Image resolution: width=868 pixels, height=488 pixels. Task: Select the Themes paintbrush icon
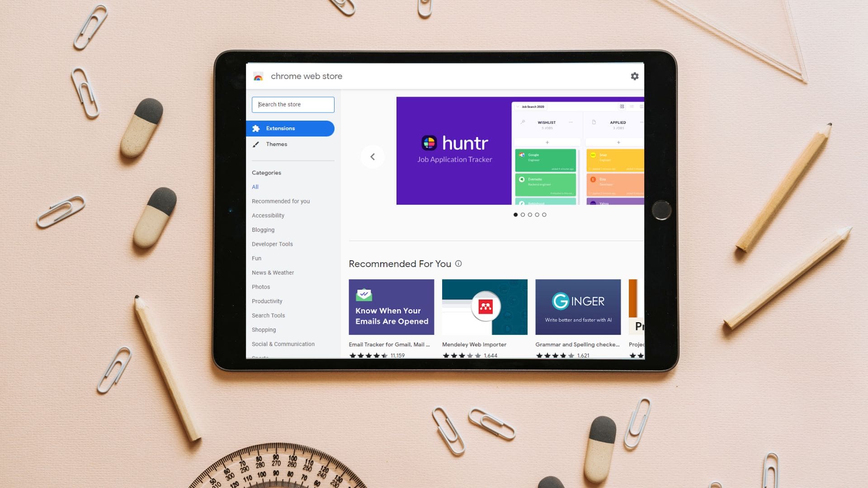pyautogui.click(x=256, y=144)
